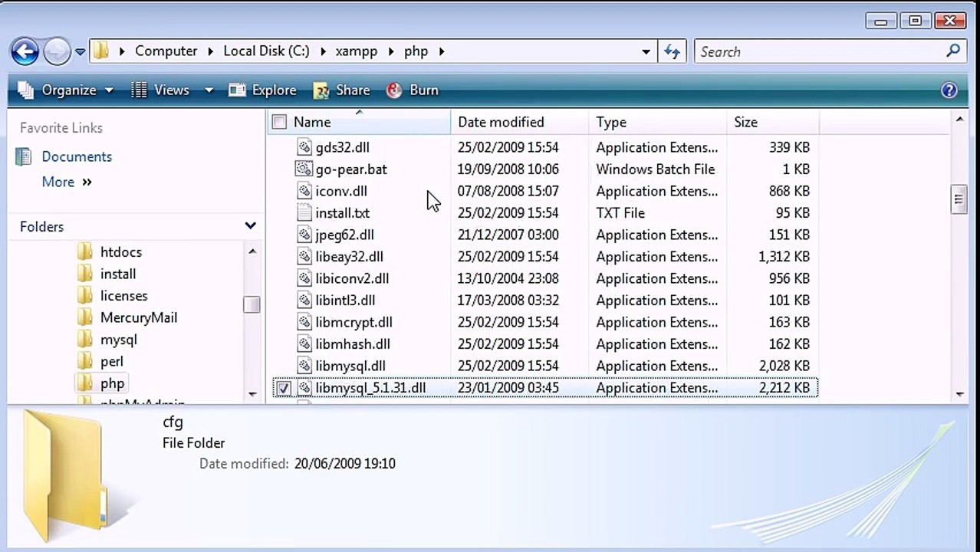The image size is (980, 552).
Task: Click the file list scrollbar thumb
Action: (x=959, y=199)
